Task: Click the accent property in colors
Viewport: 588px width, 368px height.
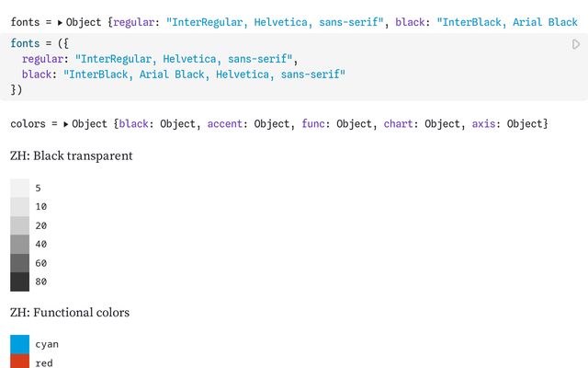Action: click(x=225, y=124)
